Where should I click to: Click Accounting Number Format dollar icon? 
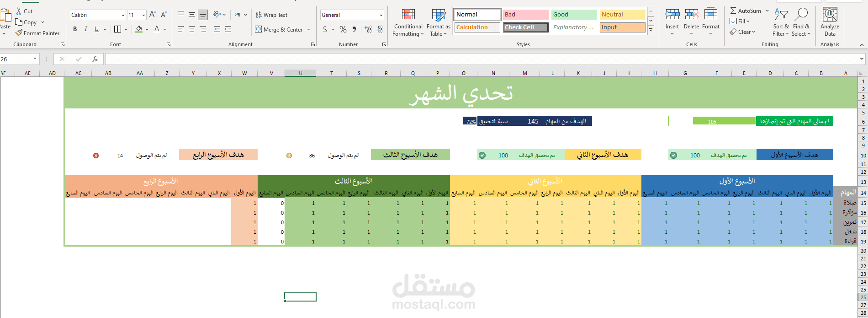point(325,29)
